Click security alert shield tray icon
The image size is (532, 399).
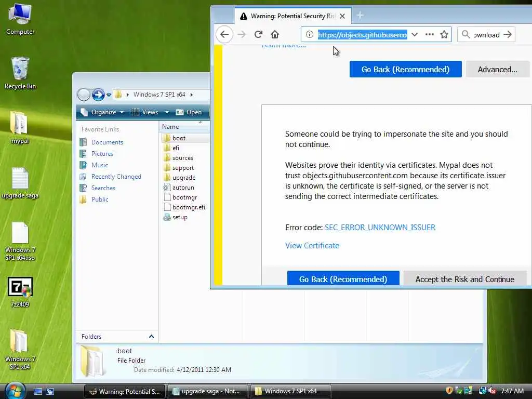pyautogui.click(x=449, y=391)
